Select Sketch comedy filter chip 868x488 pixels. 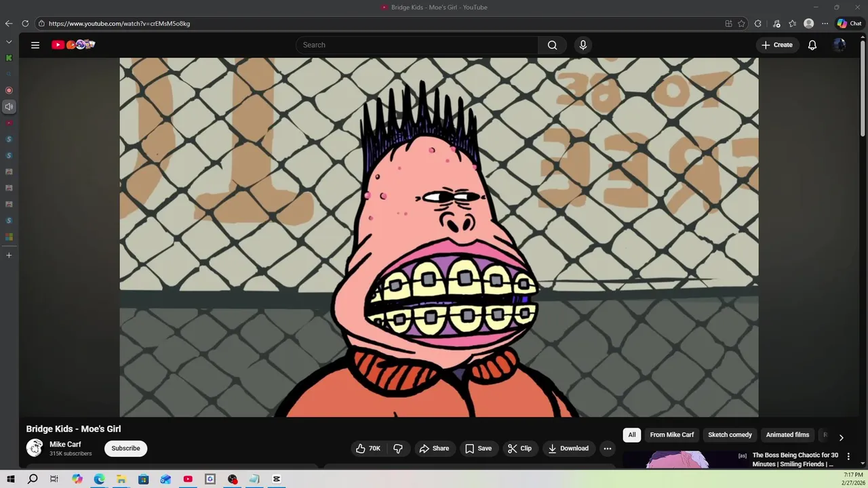(x=730, y=434)
